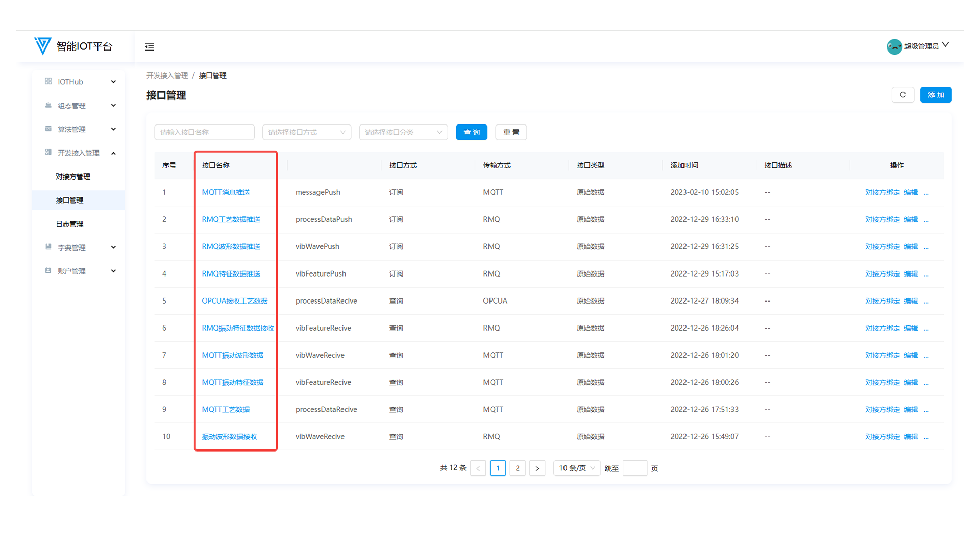The width and height of the screenshot is (980, 551).
Task: Open the MQTT消息推送 interface link
Action: point(226,192)
